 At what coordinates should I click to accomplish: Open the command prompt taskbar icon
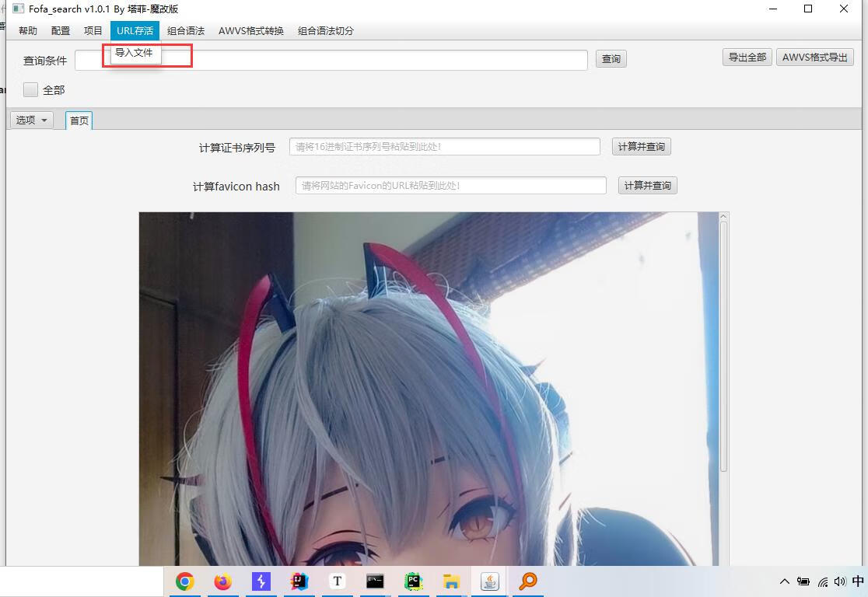point(375,581)
